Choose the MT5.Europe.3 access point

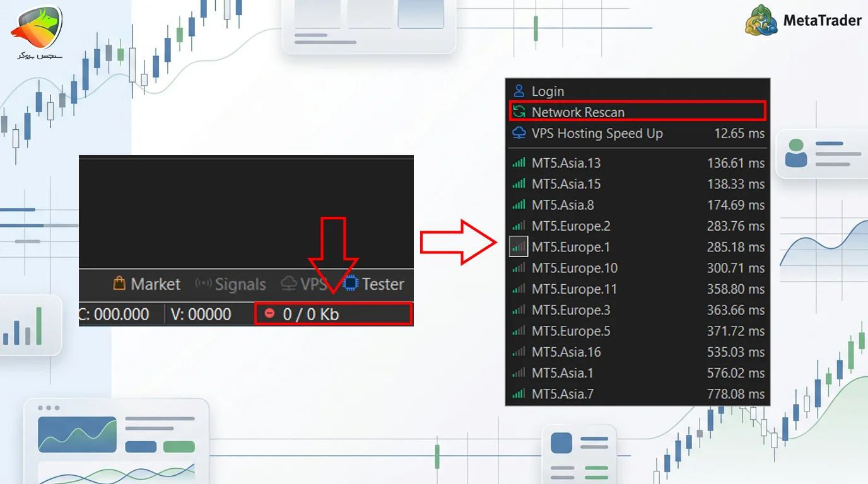(637, 310)
